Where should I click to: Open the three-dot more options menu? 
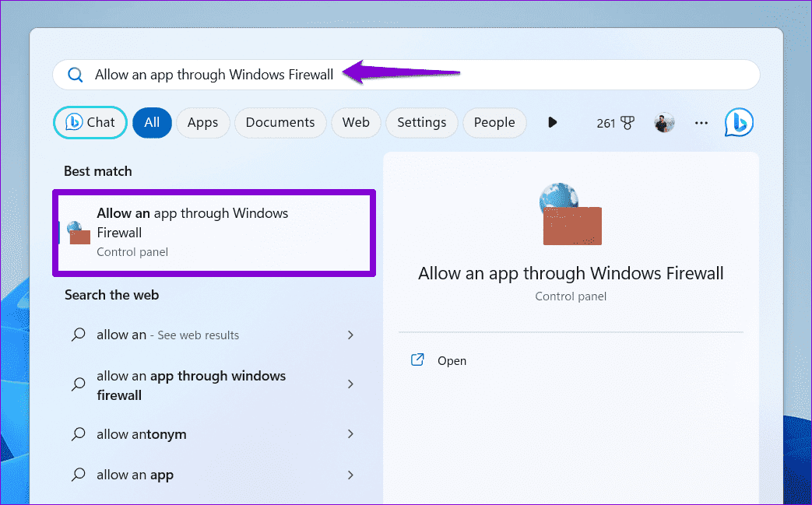pyautogui.click(x=701, y=123)
